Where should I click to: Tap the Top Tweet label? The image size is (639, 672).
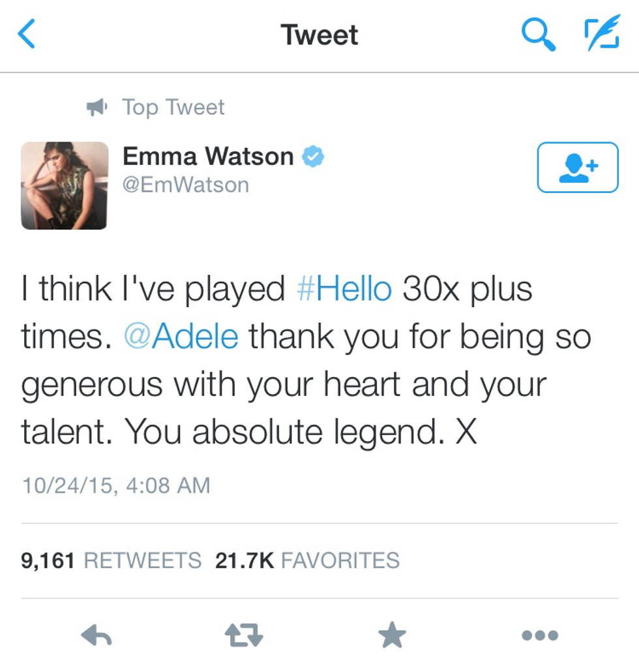[x=173, y=107]
